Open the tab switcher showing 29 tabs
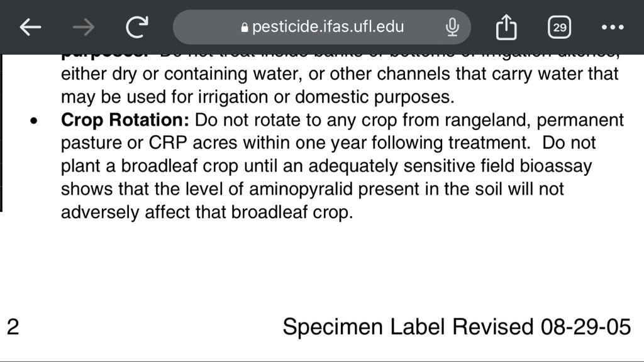Screen dimensions: 644x362 559,28
